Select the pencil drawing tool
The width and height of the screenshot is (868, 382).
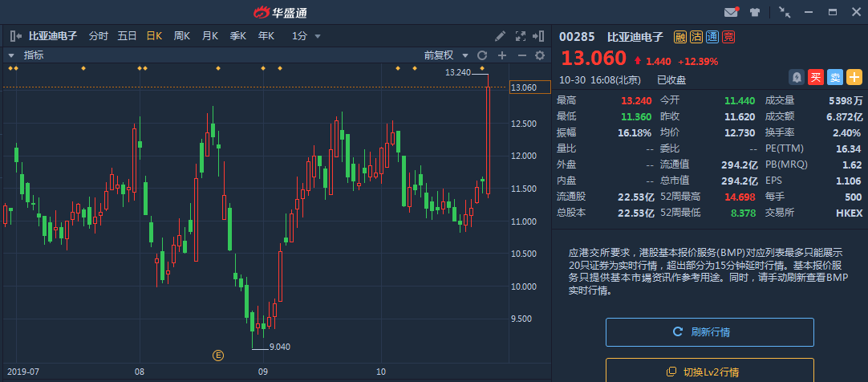pos(500,37)
